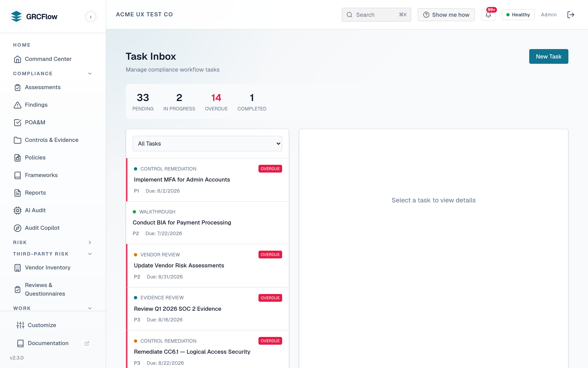Image resolution: width=588 pixels, height=368 pixels.
Task: Click the POA&M checkbox icon
Action: tap(18, 122)
